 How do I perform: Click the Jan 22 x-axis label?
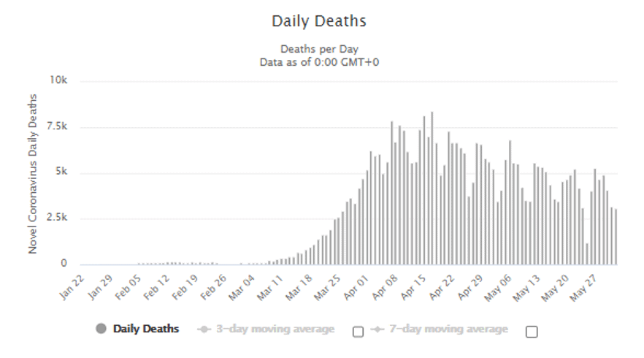(72, 287)
